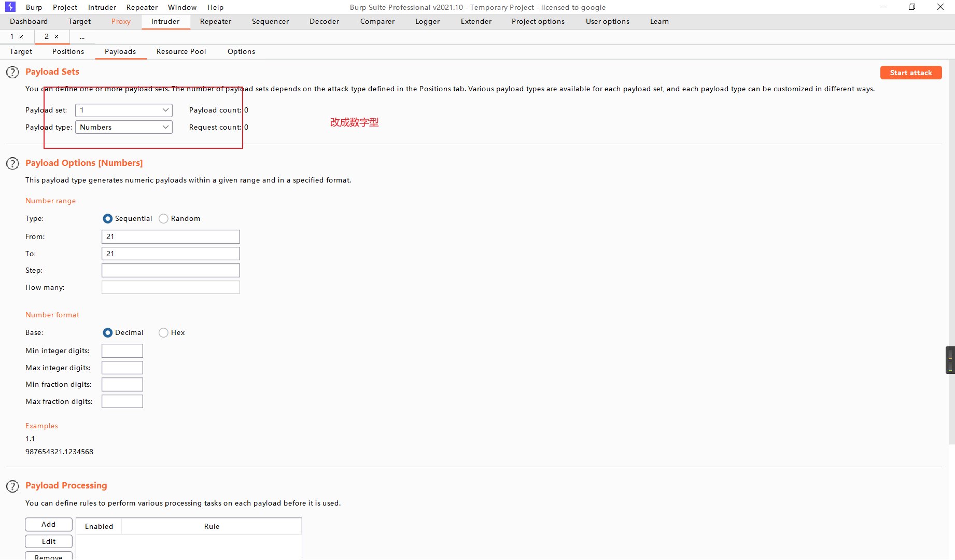Open the Payload set dropdown
Screen dimensions: 955x560
(124, 110)
